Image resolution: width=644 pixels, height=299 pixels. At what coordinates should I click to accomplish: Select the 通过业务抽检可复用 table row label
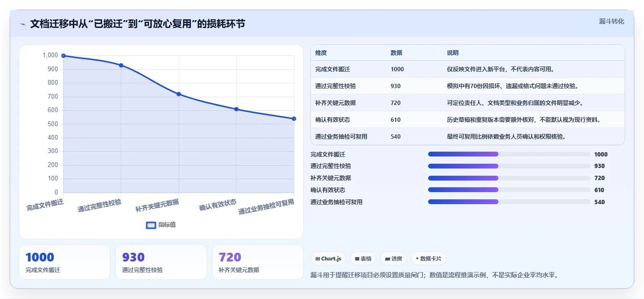click(341, 137)
